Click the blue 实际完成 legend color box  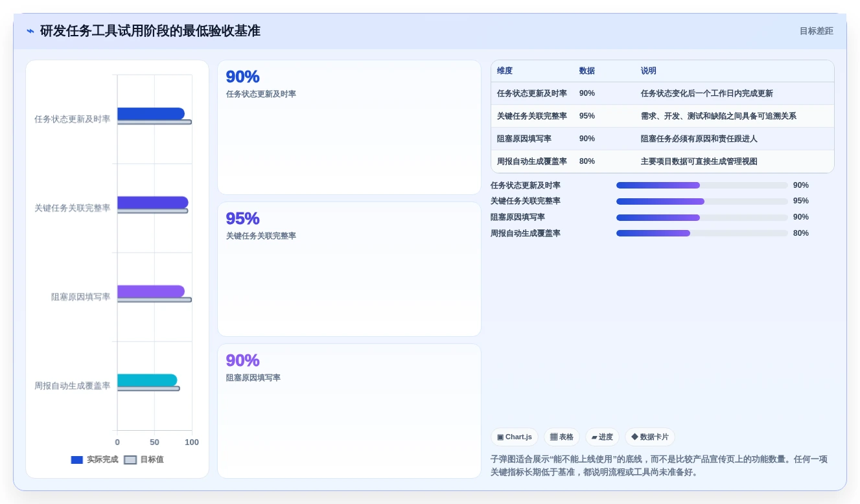point(77,460)
